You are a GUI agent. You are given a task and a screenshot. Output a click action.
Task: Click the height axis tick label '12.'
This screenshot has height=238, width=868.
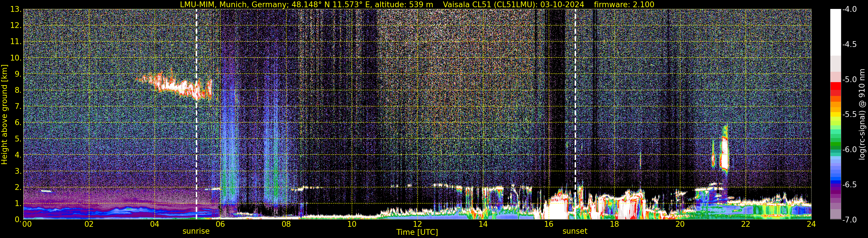pos(16,26)
